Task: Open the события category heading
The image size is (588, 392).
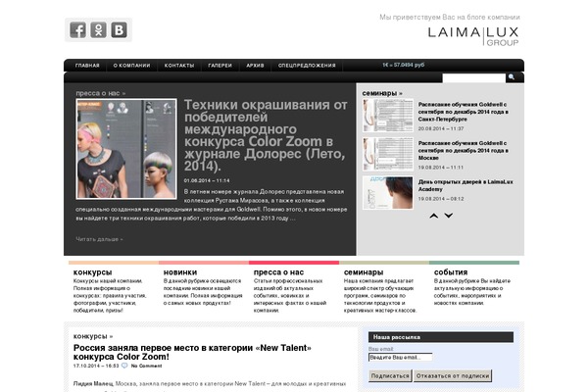Action: (451, 272)
